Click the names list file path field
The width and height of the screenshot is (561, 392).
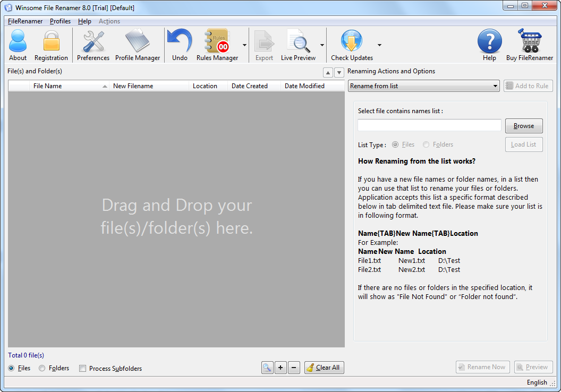[429, 125]
